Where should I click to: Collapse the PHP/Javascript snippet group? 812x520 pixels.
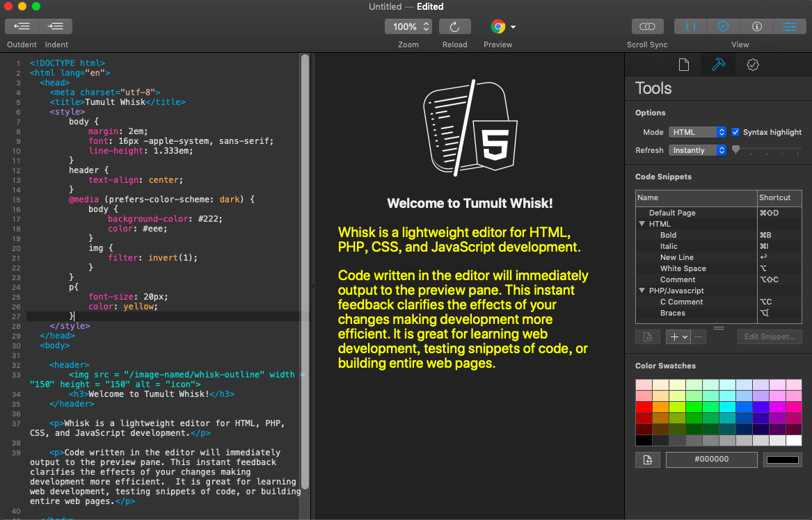coord(642,290)
